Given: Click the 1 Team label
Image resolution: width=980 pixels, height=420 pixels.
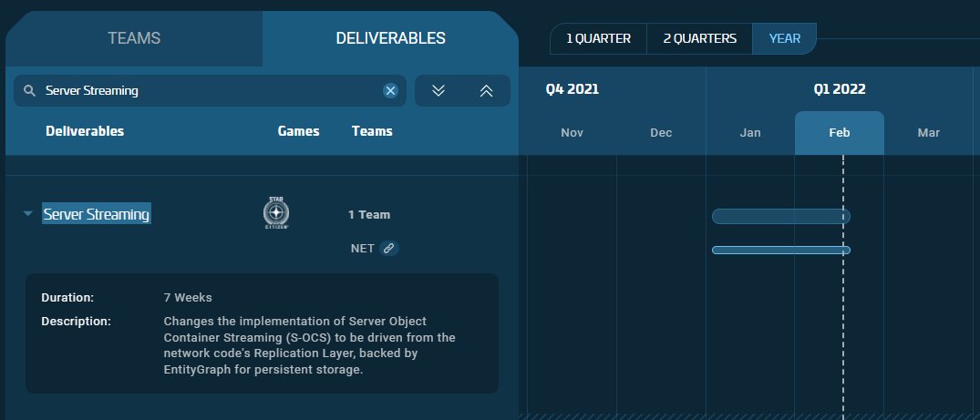Looking at the screenshot, I should coord(368,214).
